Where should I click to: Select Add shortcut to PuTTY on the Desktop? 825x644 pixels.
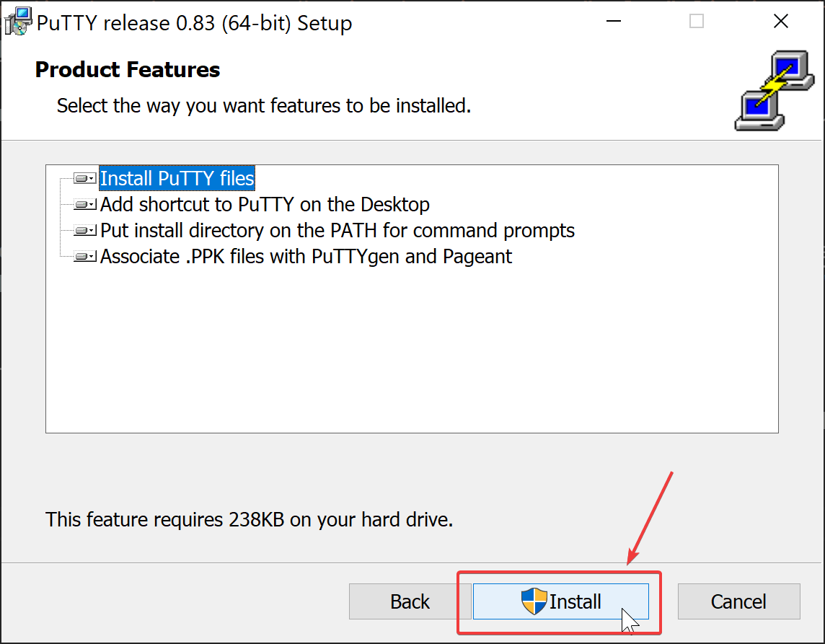tap(265, 205)
